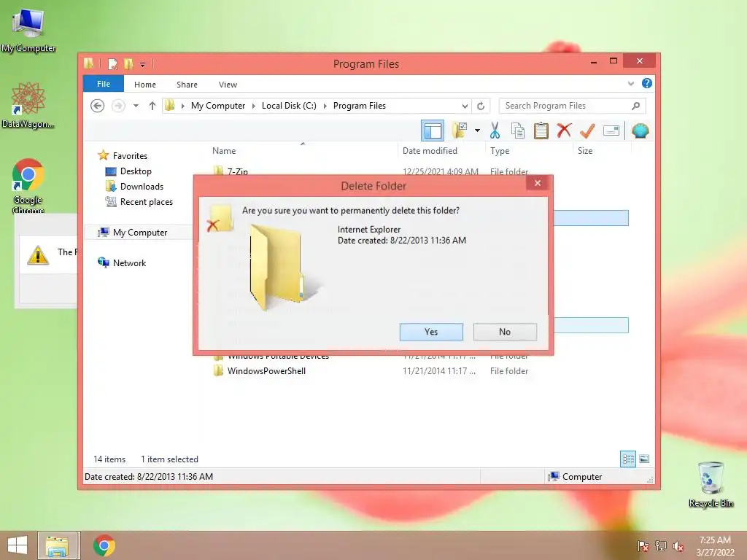Open My Computer desktop icon
The height and width of the screenshot is (560, 747).
28,30
